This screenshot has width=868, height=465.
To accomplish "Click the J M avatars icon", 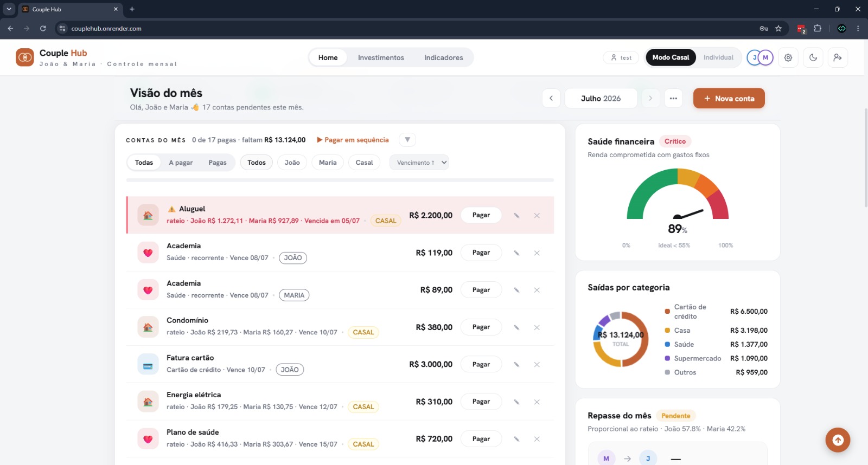I will click(x=759, y=57).
